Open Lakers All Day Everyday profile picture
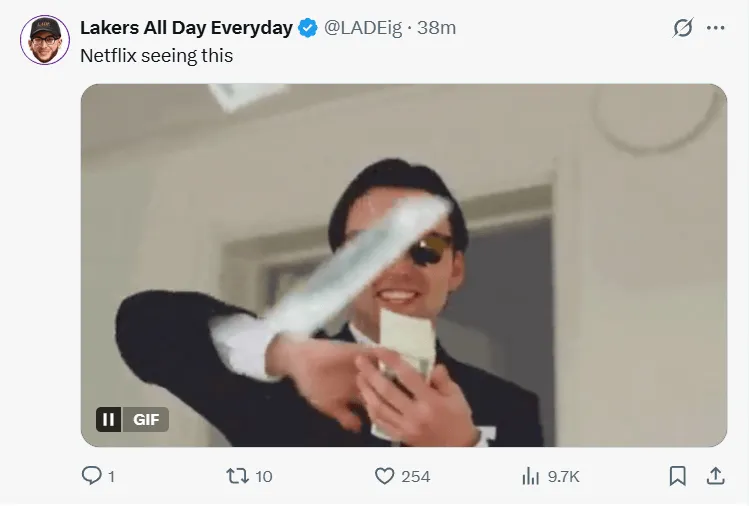 click(44, 40)
